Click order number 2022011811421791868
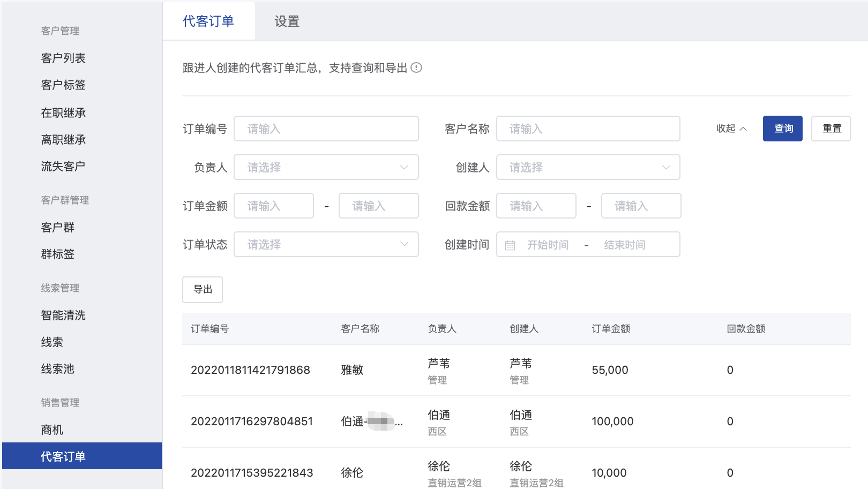This screenshot has height=489, width=868. pos(250,370)
